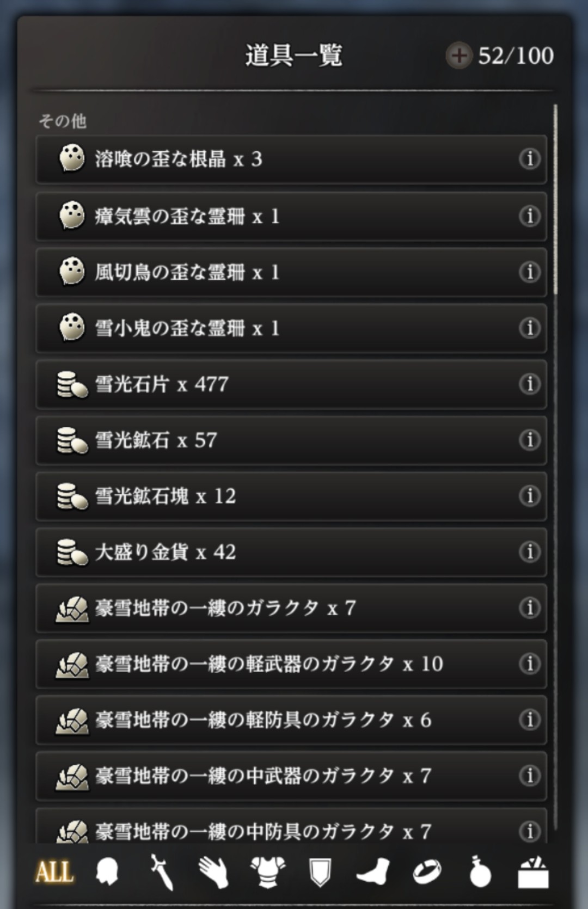588x909 pixels.
Task: Filter items by helmet icon
Action: pyautogui.click(x=107, y=872)
